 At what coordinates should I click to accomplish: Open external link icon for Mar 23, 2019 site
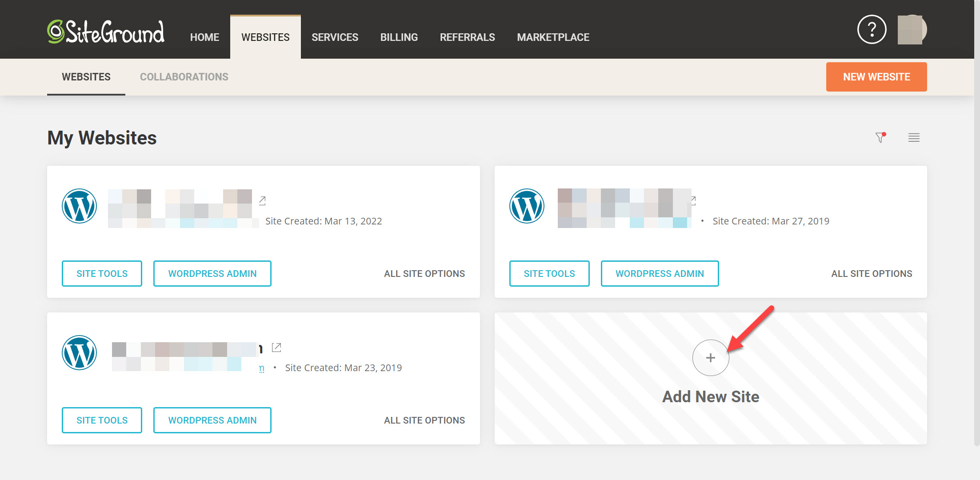tap(276, 348)
